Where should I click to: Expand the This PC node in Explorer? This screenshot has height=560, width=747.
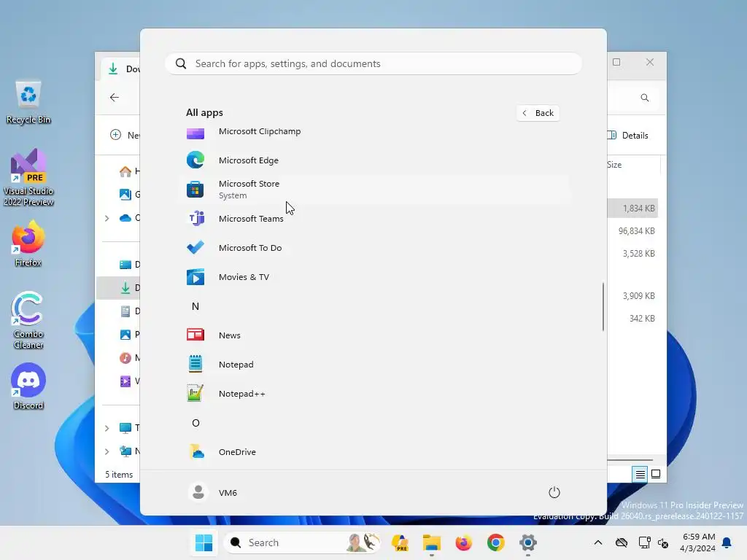(107, 428)
